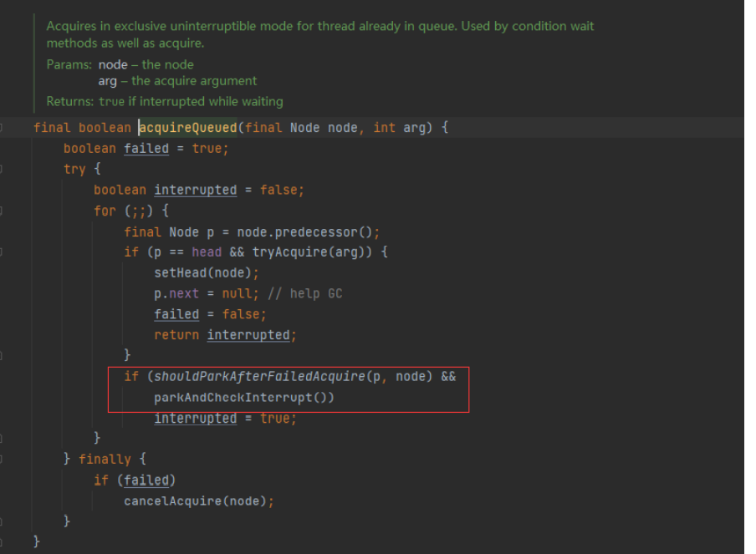The image size is (756, 554).
Task: Click 'failed' in 'failed = false;'
Action: (176, 314)
